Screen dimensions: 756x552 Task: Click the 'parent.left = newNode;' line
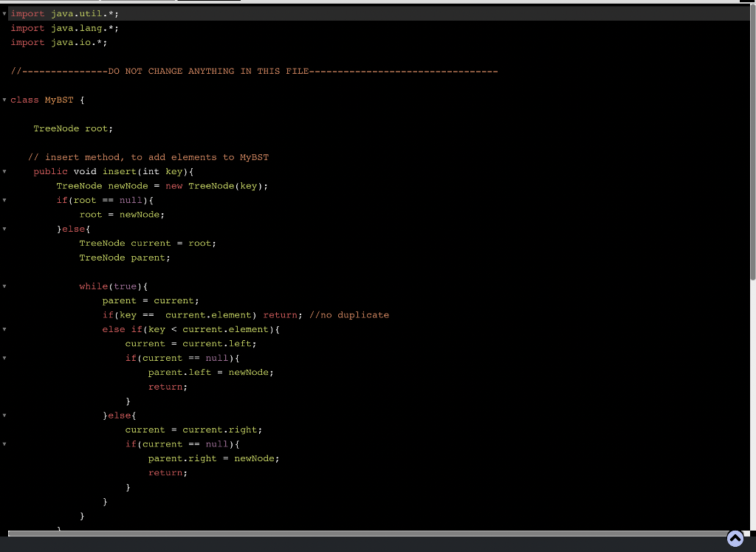tap(210, 373)
